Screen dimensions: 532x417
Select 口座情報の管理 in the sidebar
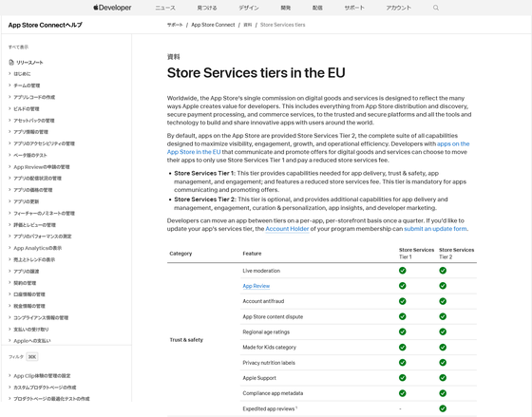coord(29,294)
